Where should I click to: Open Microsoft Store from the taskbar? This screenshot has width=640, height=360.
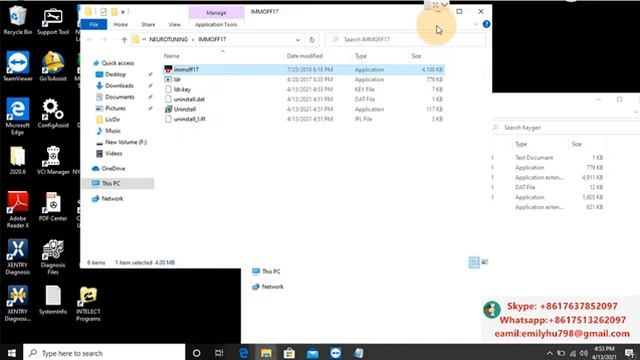(x=289, y=353)
